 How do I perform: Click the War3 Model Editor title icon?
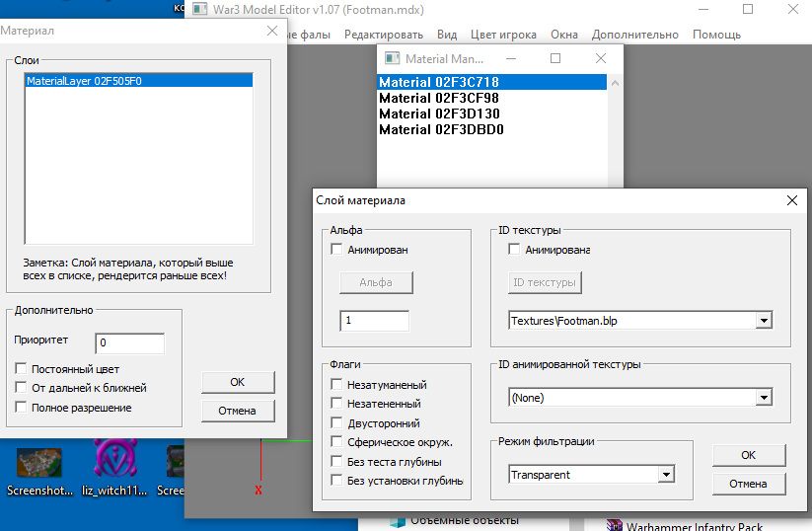[x=200, y=9]
